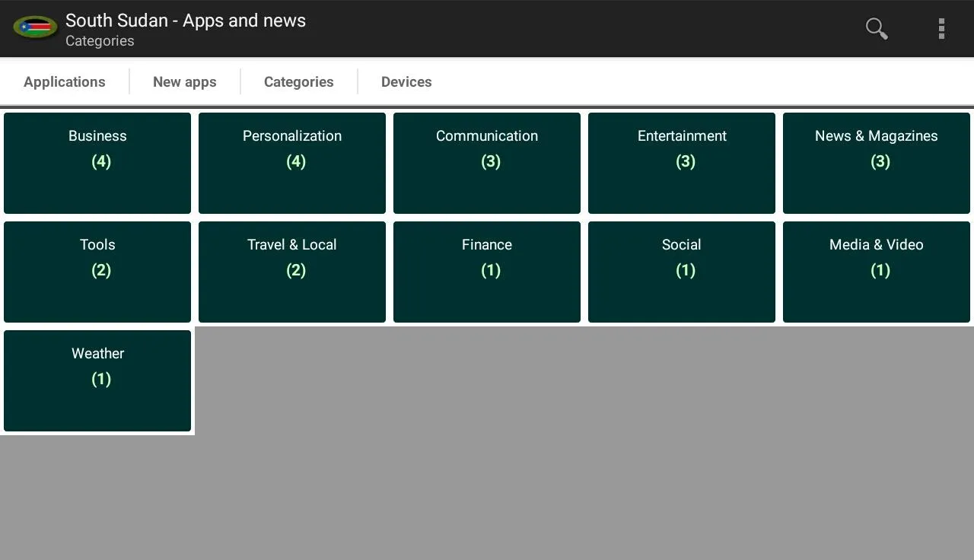Open the Communication category tile
The image size is (974, 560).
[x=487, y=163]
